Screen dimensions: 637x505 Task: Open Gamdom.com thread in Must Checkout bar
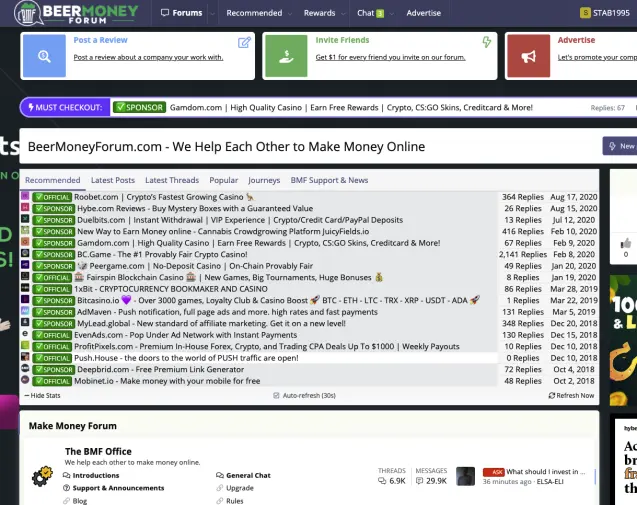click(351, 107)
